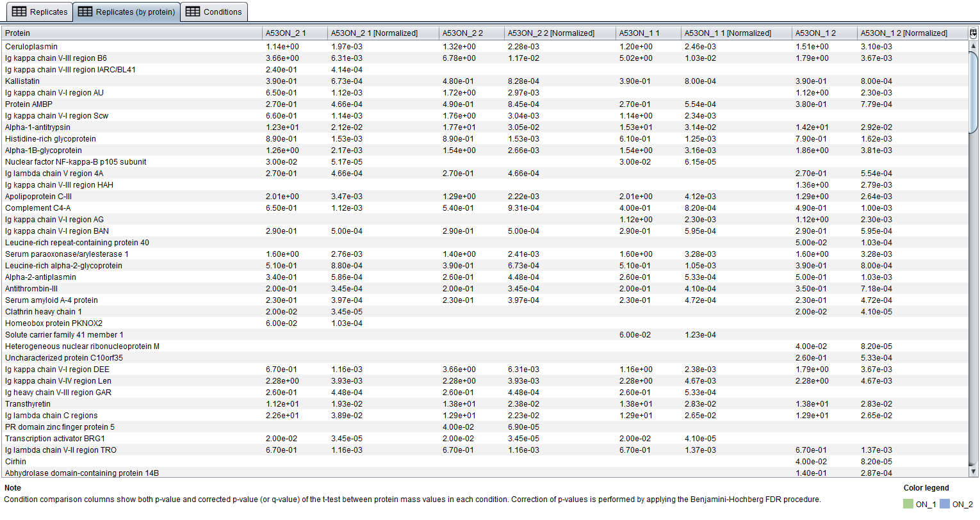The width and height of the screenshot is (980, 520).
Task: Click the A53ON_2 2 column header
Action: tap(471, 33)
